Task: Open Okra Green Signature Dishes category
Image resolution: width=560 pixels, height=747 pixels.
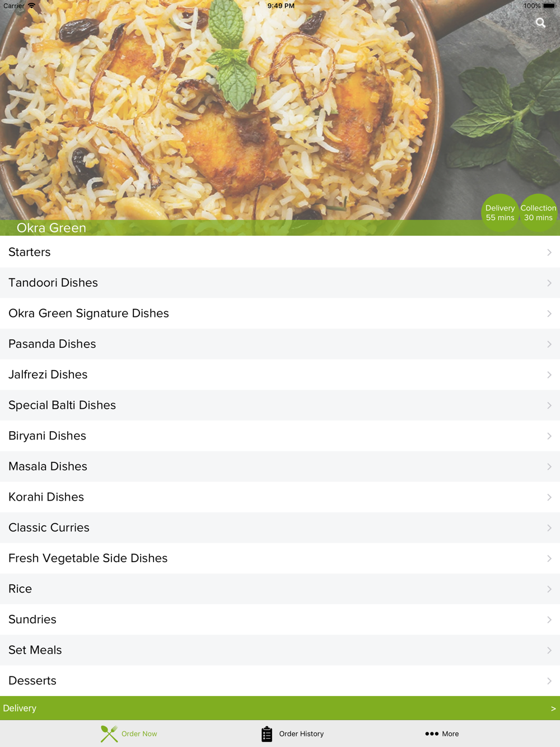Action: click(280, 314)
